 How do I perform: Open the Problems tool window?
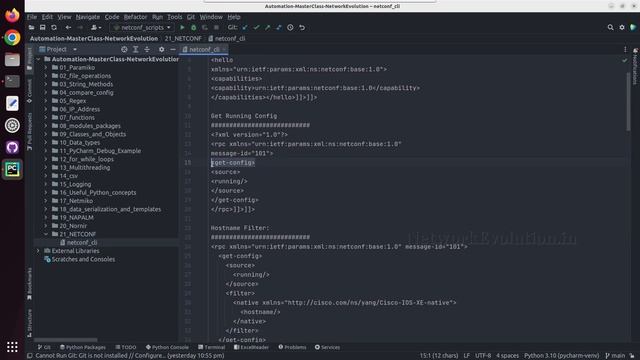click(x=292, y=347)
